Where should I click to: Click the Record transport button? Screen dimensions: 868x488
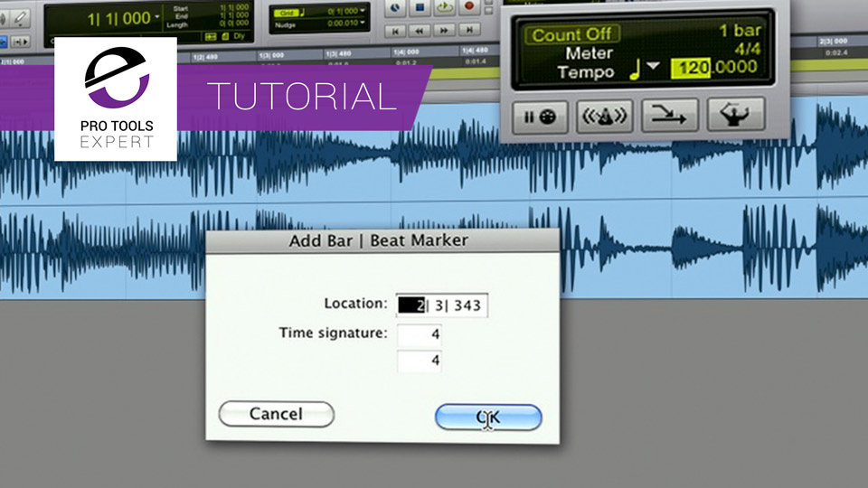(469, 6)
